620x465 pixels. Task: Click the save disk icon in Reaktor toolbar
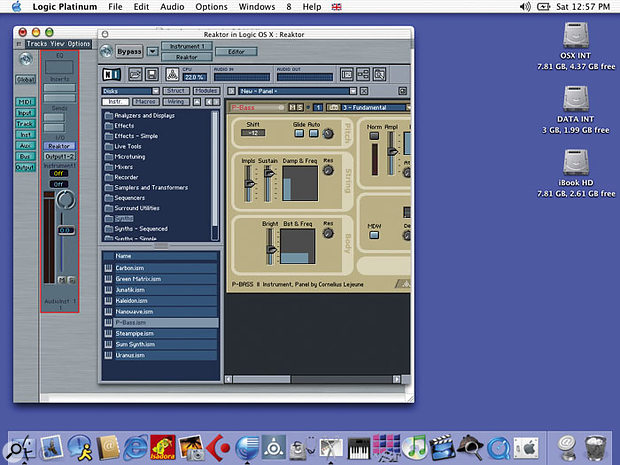pyautogui.click(x=152, y=74)
